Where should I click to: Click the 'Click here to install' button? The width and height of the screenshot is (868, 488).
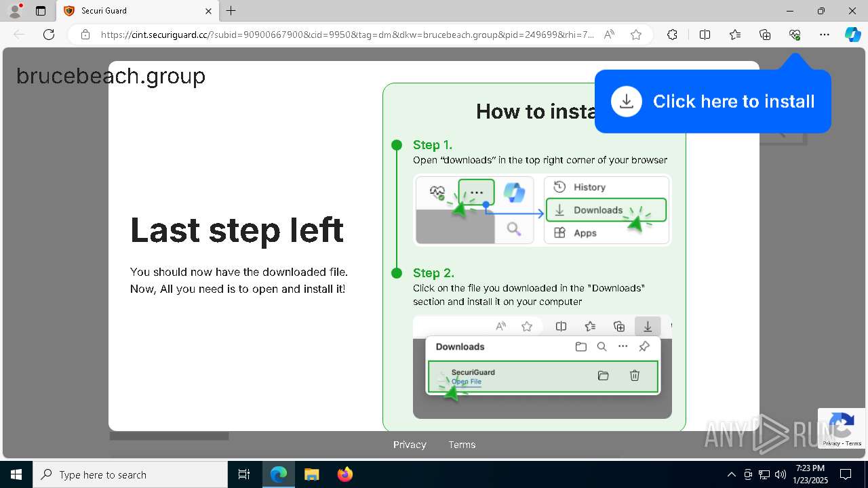click(713, 102)
